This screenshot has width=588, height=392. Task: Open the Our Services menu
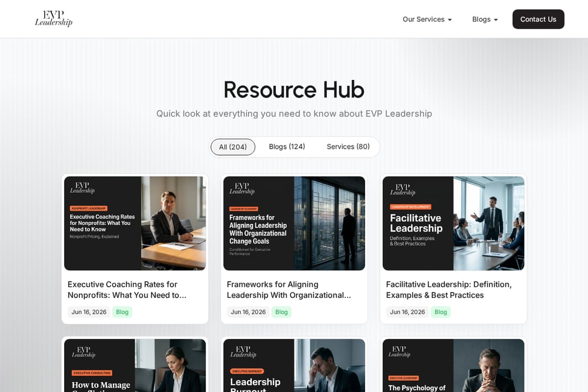pos(427,19)
